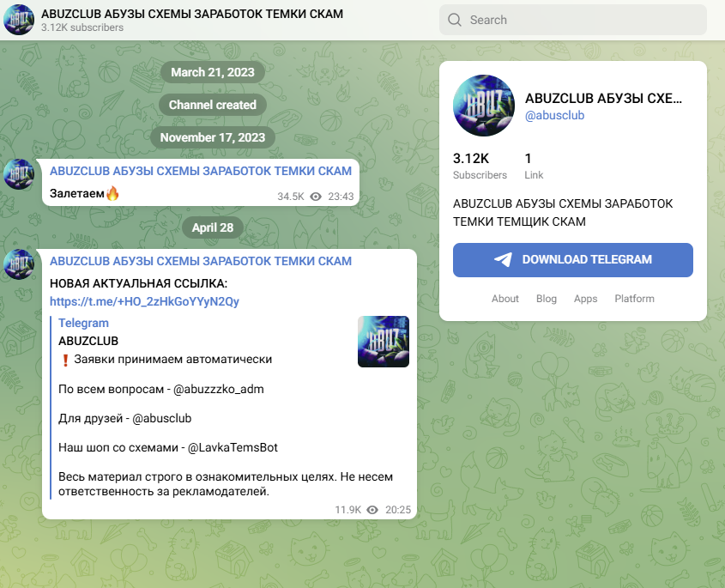Click the text 'Для друзей - @abusclub'
Image resolution: width=725 pixels, height=588 pixels.
coord(125,418)
